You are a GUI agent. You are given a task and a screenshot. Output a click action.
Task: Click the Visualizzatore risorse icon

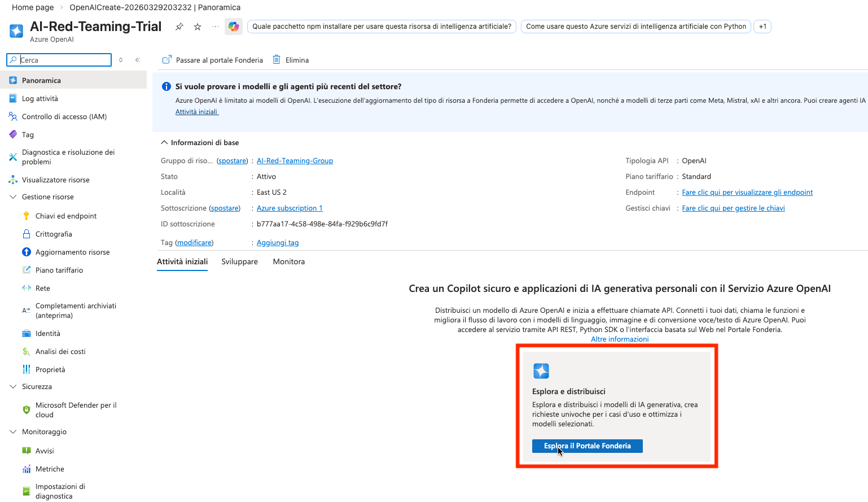coord(13,180)
